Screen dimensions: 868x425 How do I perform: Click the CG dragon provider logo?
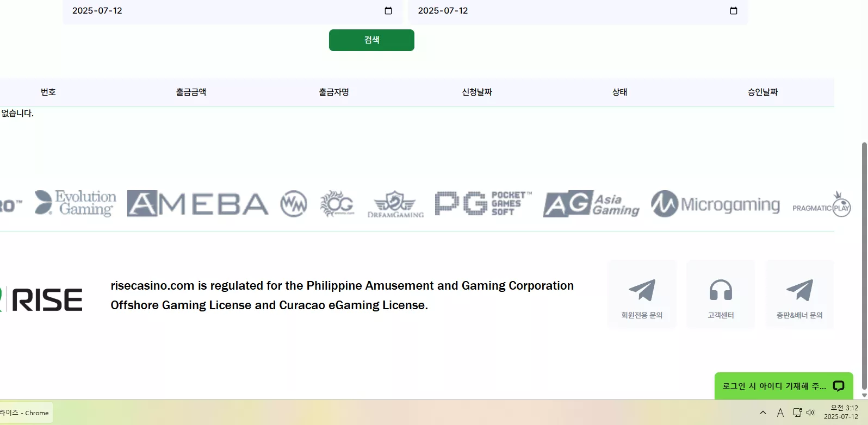(337, 204)
